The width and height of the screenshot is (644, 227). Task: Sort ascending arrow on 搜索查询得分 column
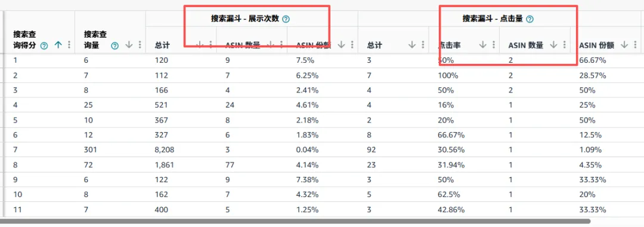click(x=58, y=45)
